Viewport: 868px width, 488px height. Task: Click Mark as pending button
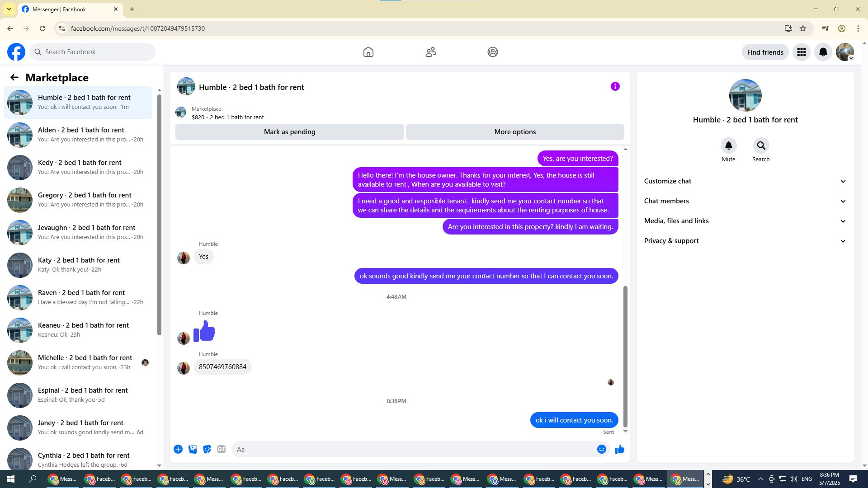[289, 132]
